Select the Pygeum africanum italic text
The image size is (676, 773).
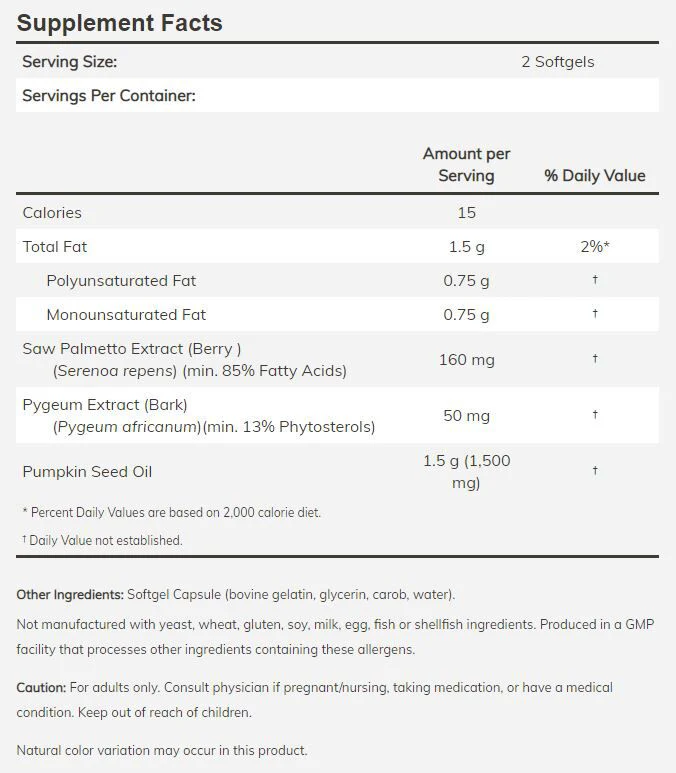point(127,426)
